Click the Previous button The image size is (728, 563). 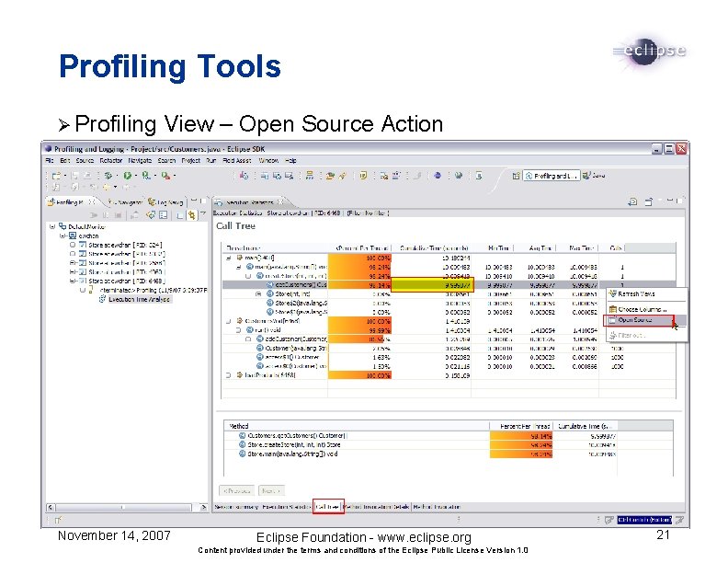pos(237,490)
